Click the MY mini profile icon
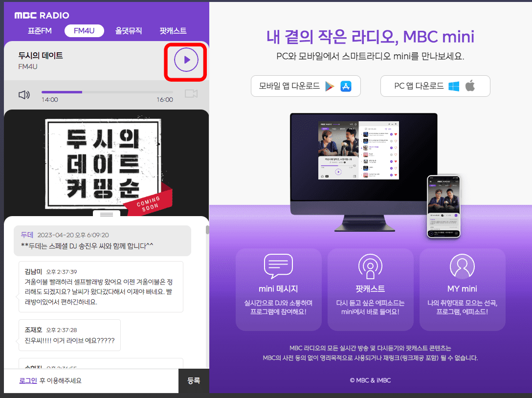 (x=462, y=266)
